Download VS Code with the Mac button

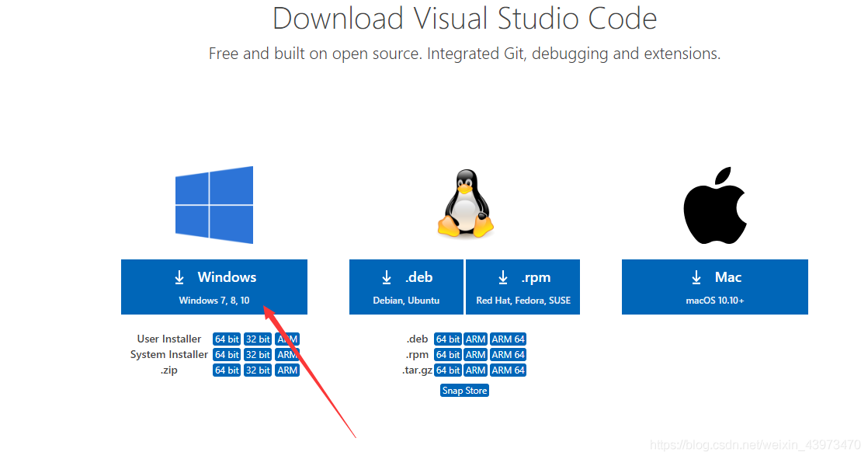714,287
